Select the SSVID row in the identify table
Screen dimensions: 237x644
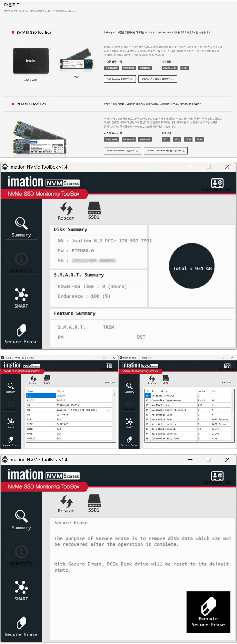[70, 401]
